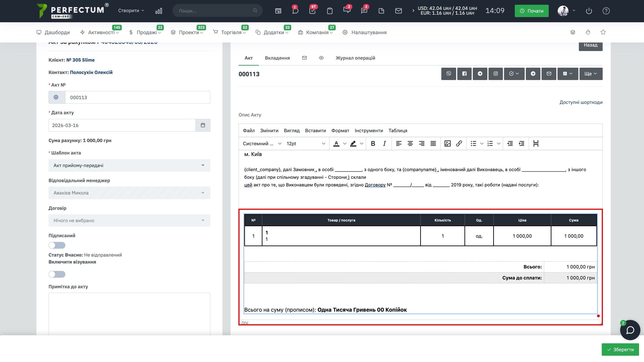The height and width of the screenshot is (362, 644).
Task: Enable the Підписаний toggle
Action: (x=57, y=245)
